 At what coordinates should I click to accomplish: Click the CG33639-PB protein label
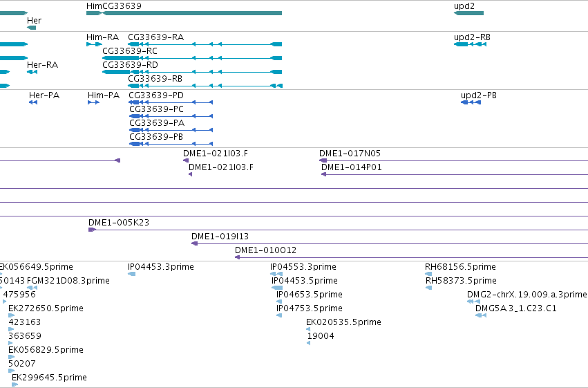[x=156, y=137]
